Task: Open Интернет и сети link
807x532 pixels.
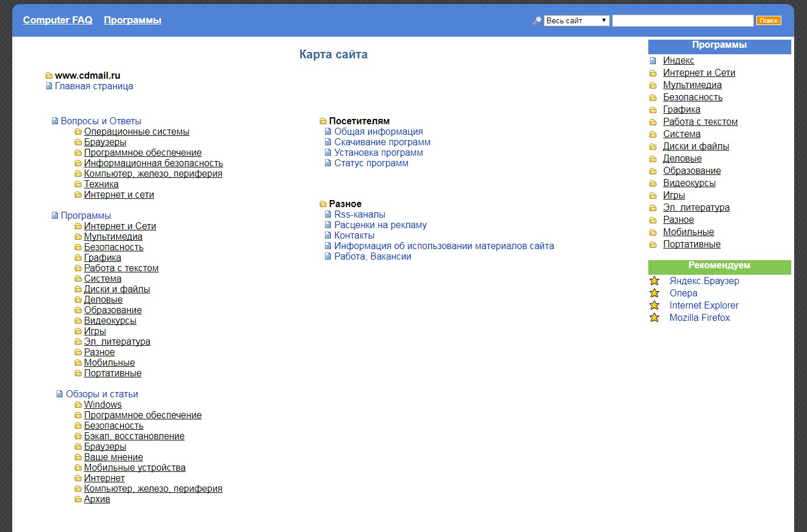Action: pos(119,195)
